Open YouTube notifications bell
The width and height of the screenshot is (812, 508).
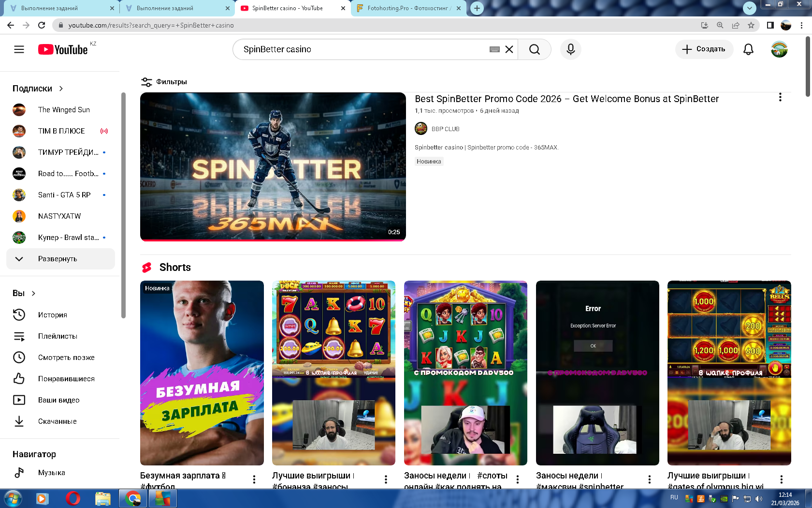748,49
